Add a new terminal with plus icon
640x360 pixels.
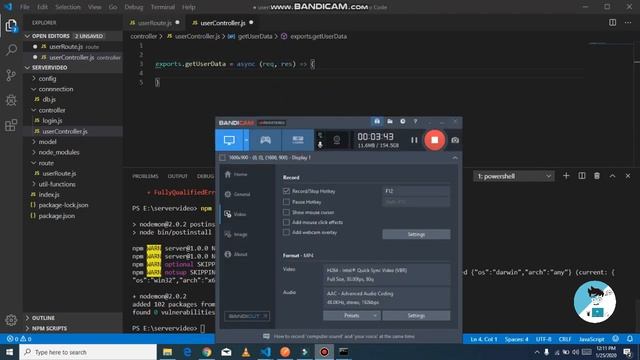click(x=566, y=176)
